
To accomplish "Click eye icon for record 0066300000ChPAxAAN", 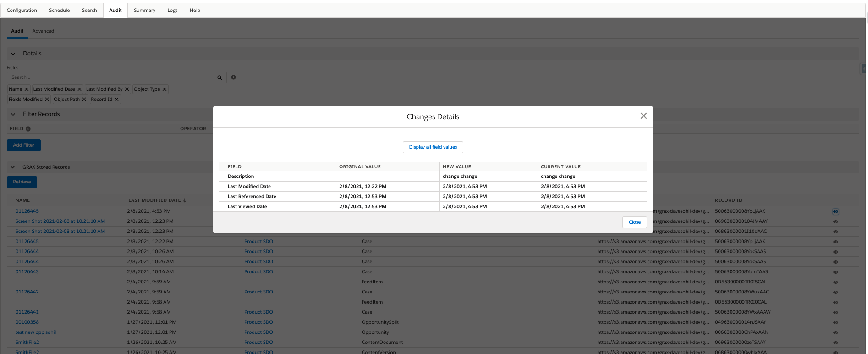I will [835, 333].
